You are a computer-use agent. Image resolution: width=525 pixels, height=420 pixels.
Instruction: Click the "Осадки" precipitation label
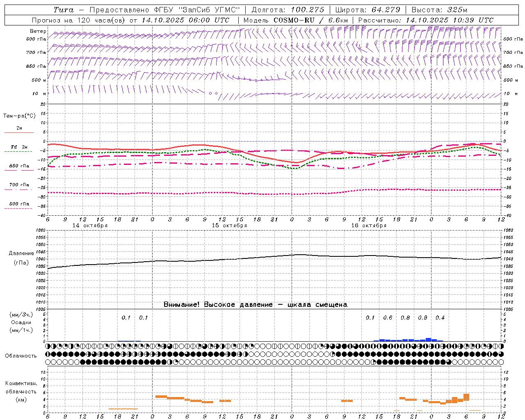point(21,322)
